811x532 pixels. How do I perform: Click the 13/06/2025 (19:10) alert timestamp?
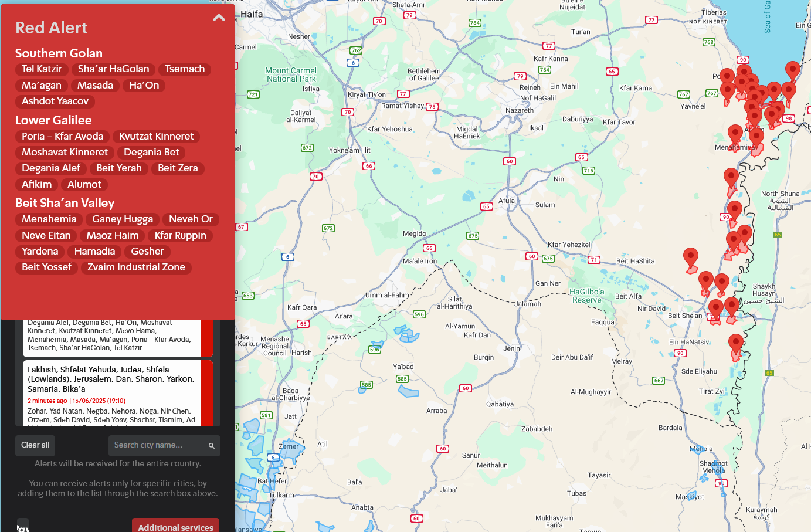pyautogui.click(x=99, y=401)
